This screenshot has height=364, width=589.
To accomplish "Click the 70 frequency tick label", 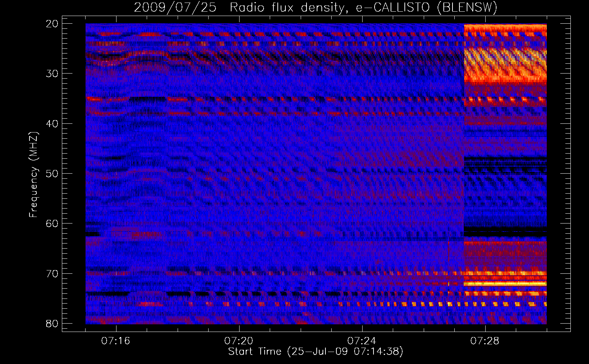I will click(52, 274).
